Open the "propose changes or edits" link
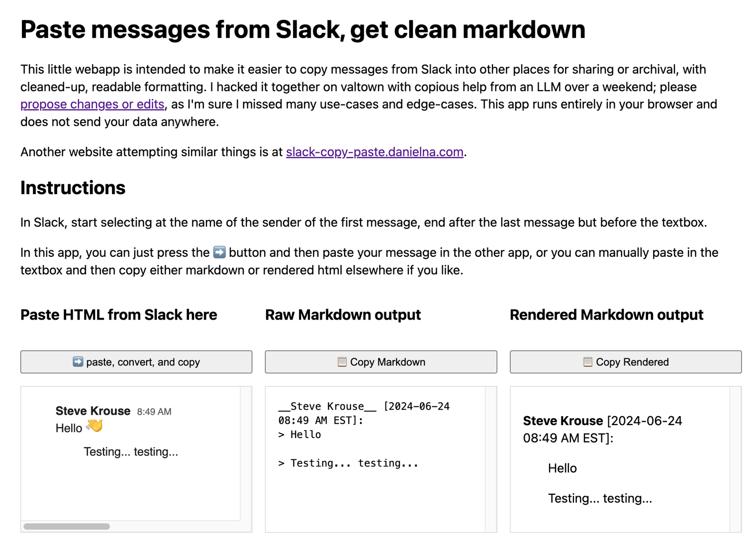The height and width of the screenshot is (559, 756). click(x=92, y=104)
